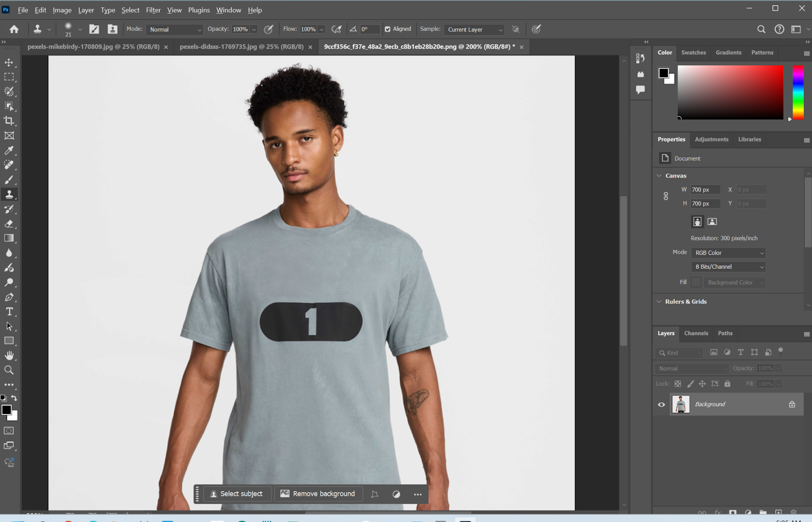Open more options in contextual task bar
This screenshot has width=812, height=522.
418,495
